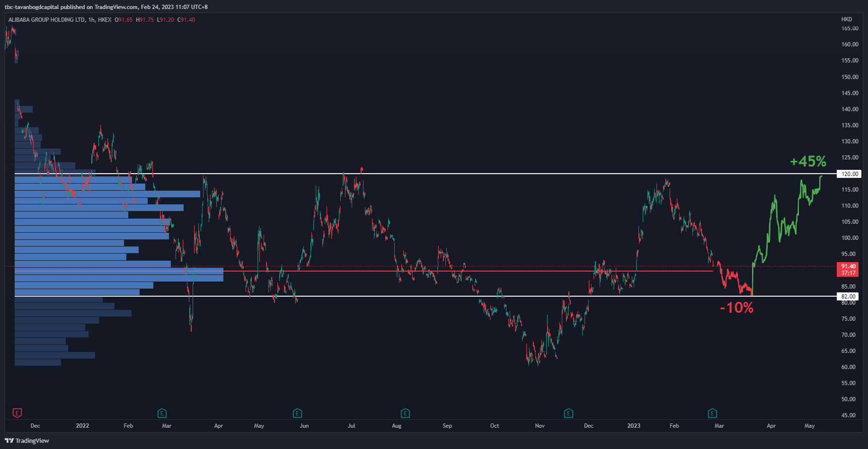The height and width of the screenshot is (449, 868).
Task: Open the green earnings marker before Mar 2022
Action: click(162, 413)
